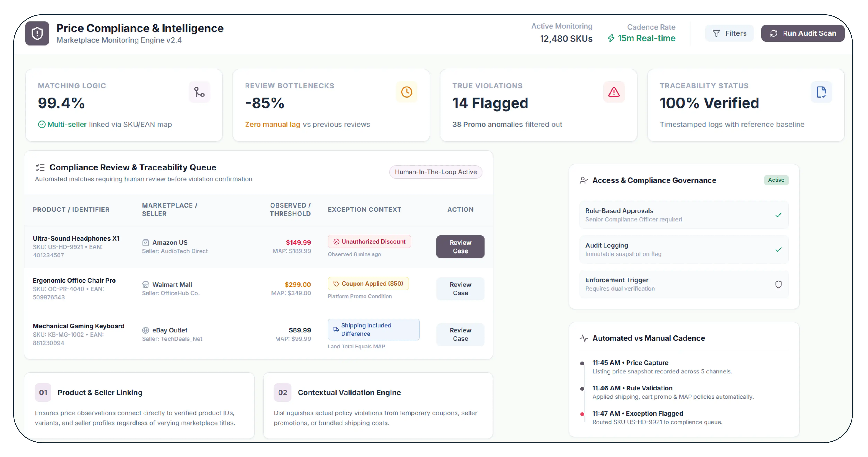This screenshot has width=868, height=457.
Task: Click the eBay Outlet globe icon
Action: pyautogui.click(x=145, y=330)
